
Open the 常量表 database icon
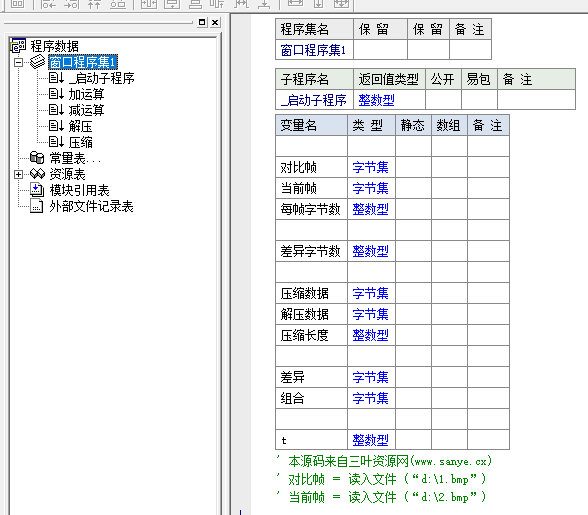(x=37, y=158)
